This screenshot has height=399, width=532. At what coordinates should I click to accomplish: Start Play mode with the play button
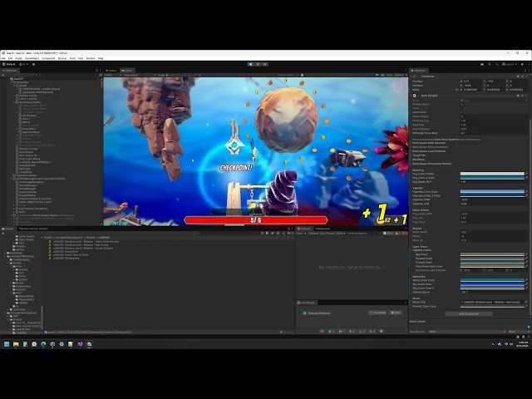click(x=251, y=64)
